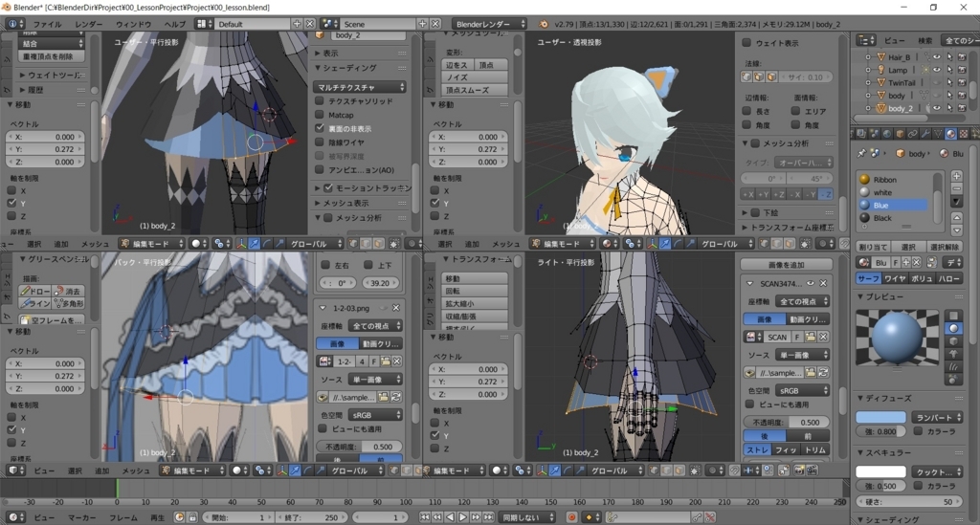Click the 硬さ hardness slider
This screenshot has width=980, height=525.
[909, 501]
